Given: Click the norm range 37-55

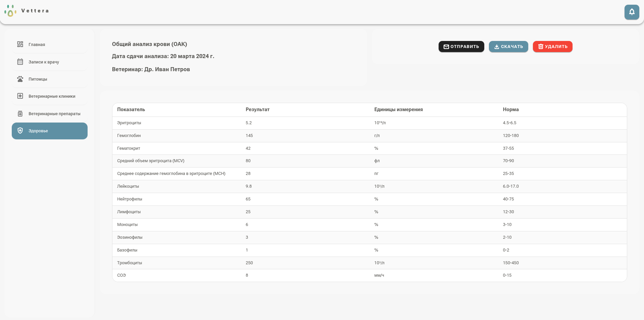Looking at the screenshot, I should (508, 148).
